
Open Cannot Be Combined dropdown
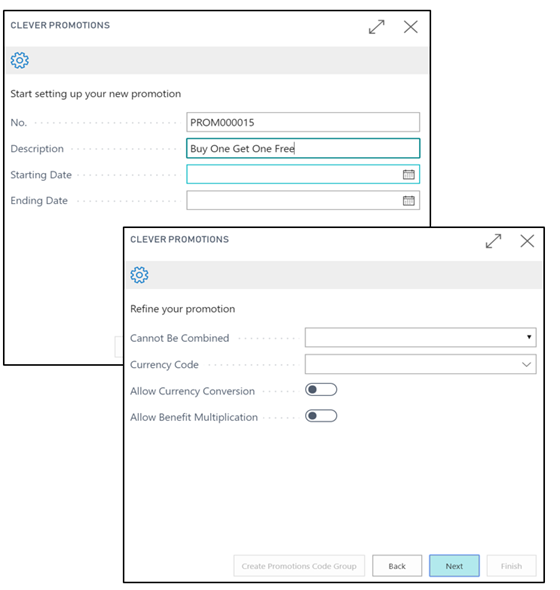tap(420, 337)
